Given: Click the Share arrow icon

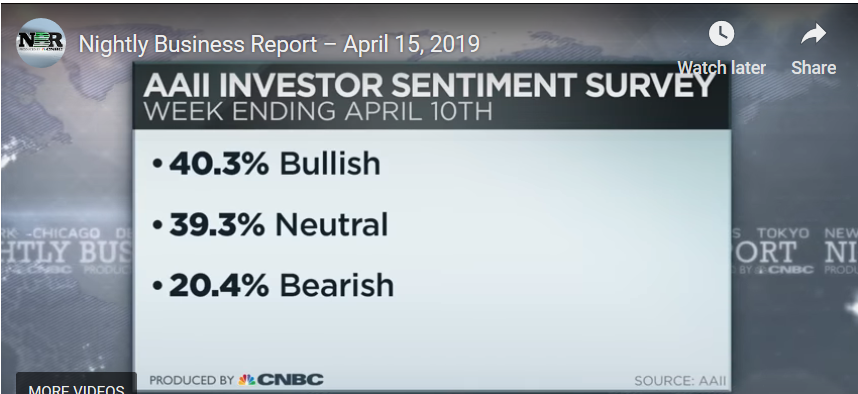Looking at the screenshot, I should 813,34.
